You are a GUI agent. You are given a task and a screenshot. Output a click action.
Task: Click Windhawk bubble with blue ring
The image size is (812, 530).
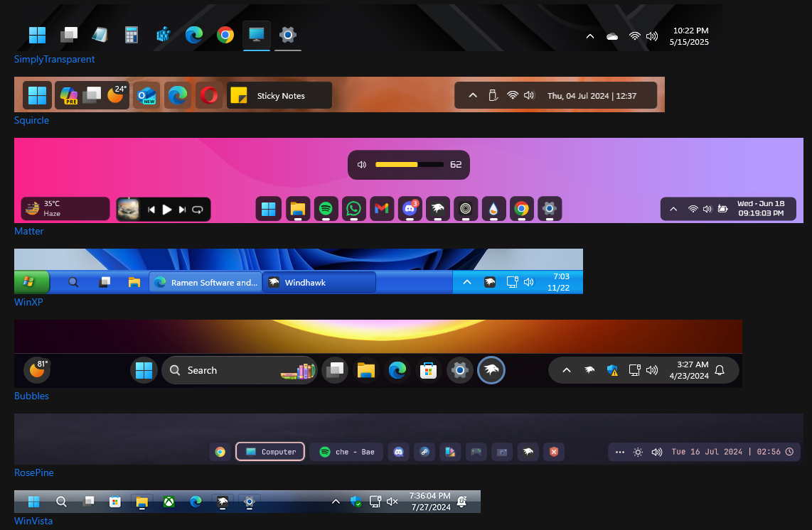(x=491, y=370)
